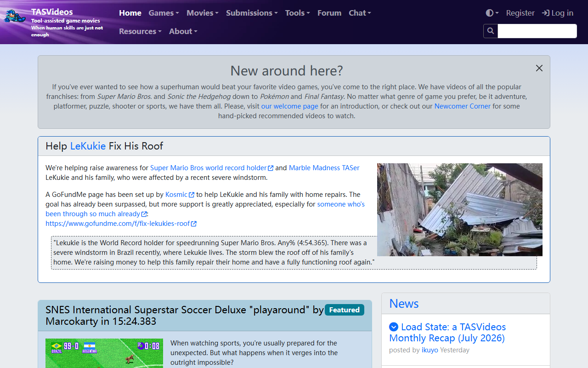Open the LeKukie link in heading

click(88, 146)
